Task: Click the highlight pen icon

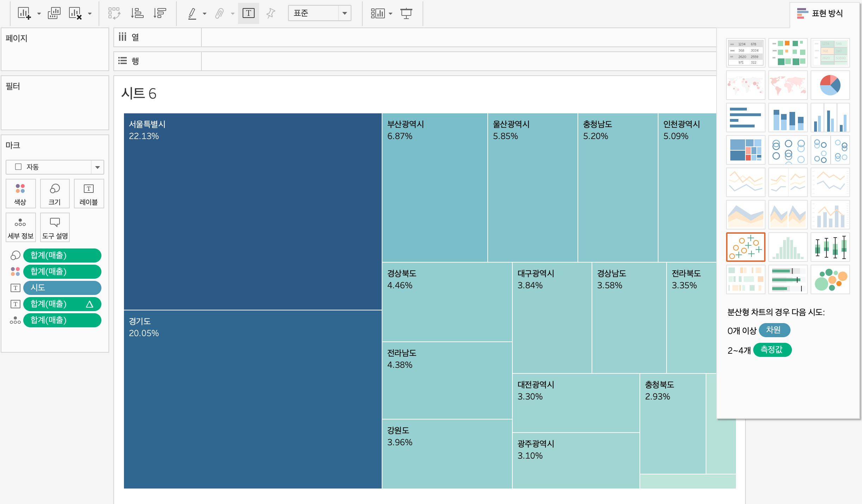Action: pos(192,13)
